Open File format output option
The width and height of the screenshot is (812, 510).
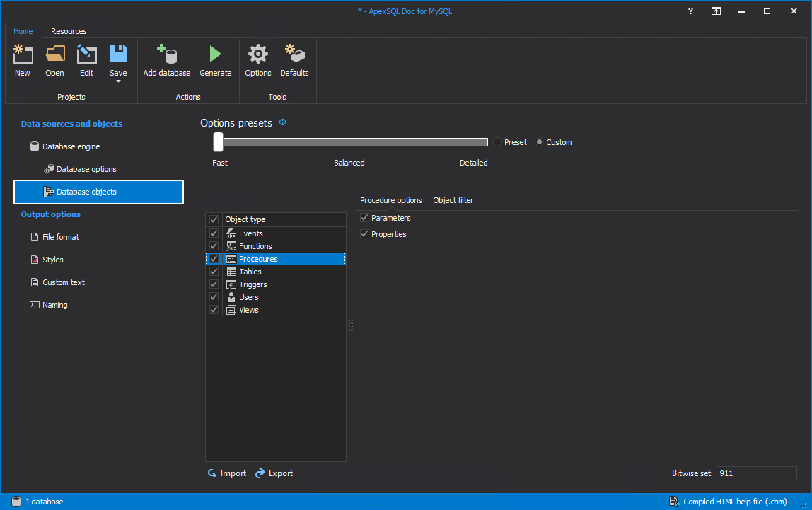point(55,237)
